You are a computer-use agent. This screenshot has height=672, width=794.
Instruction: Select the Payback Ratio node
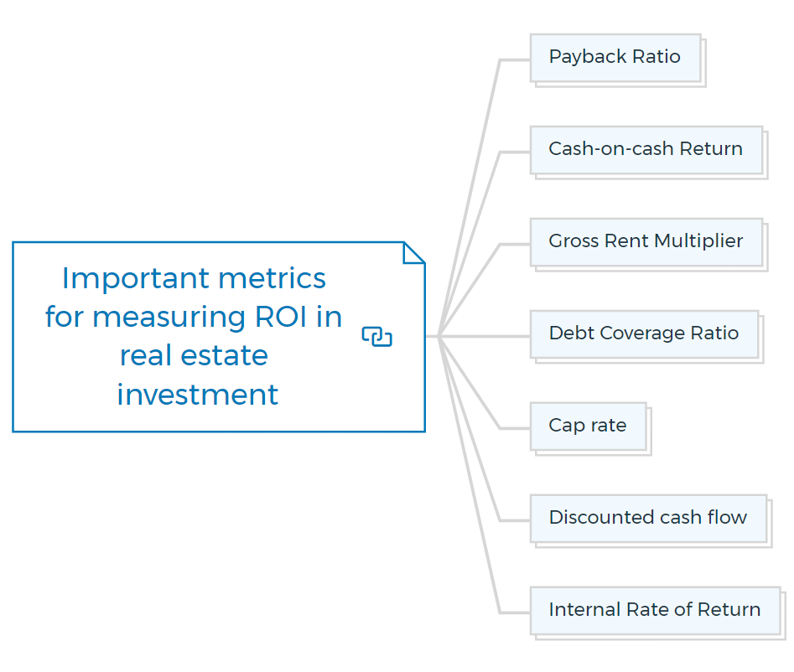[615, 58]
